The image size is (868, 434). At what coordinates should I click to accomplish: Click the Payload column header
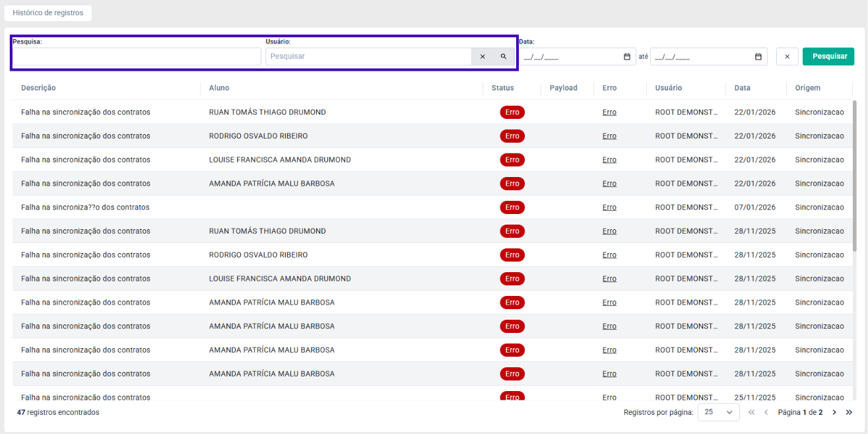point(564,88)
